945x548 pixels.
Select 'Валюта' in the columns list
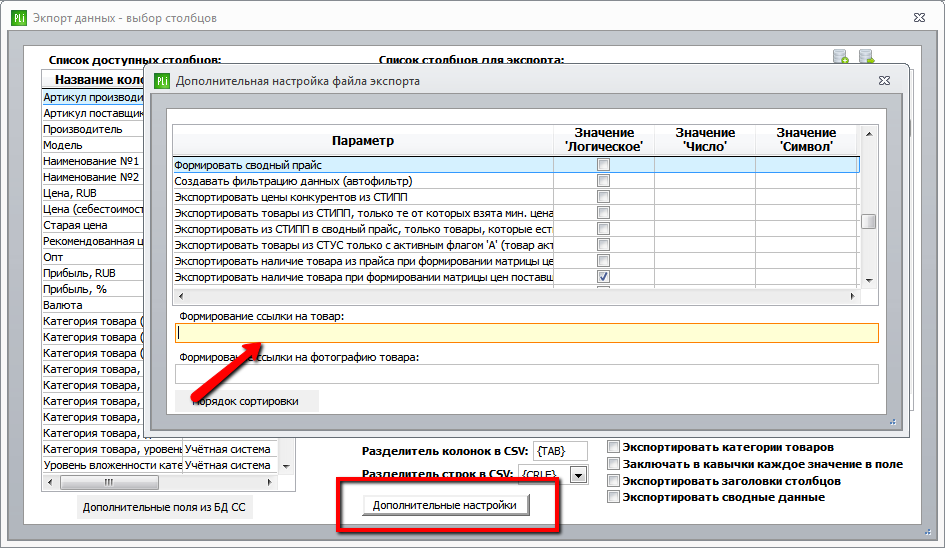click(93, 305)
